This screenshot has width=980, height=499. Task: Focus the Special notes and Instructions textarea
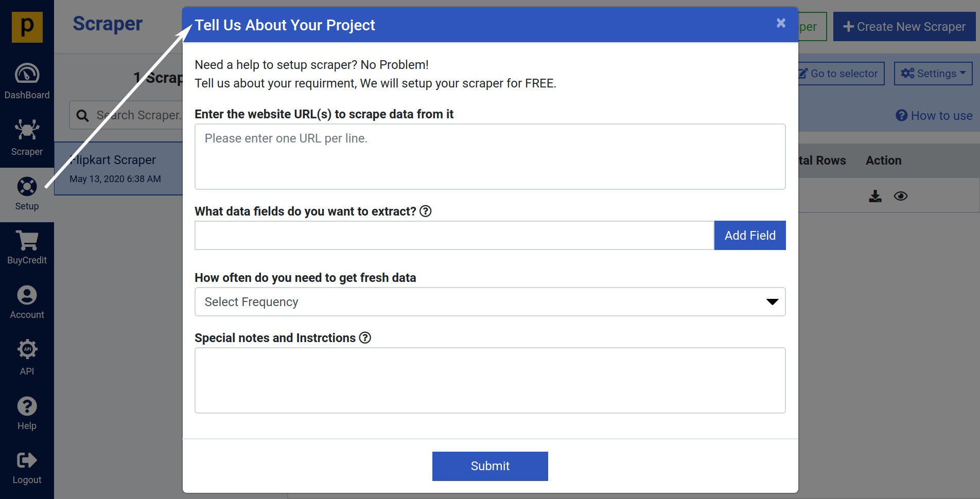click(489, 380)
